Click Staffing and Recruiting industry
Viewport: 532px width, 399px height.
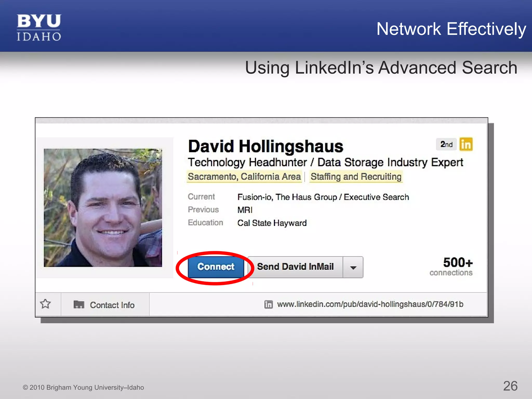click(356, 177)
